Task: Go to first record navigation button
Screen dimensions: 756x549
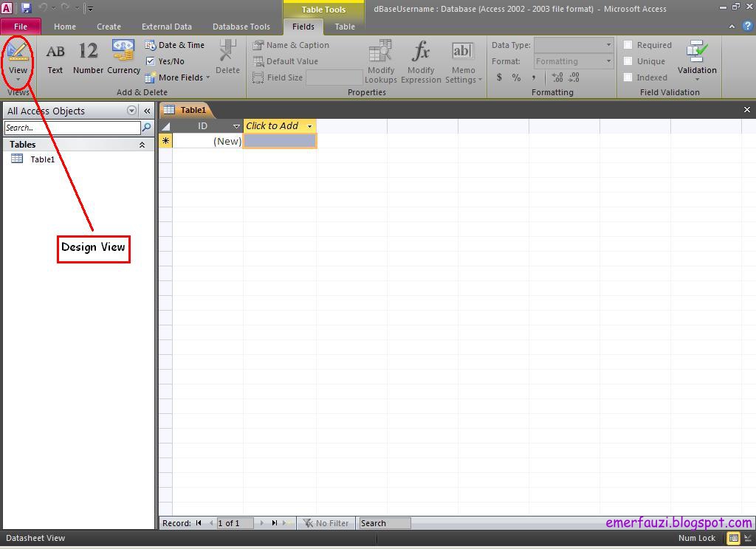Action: click(199, 523)
